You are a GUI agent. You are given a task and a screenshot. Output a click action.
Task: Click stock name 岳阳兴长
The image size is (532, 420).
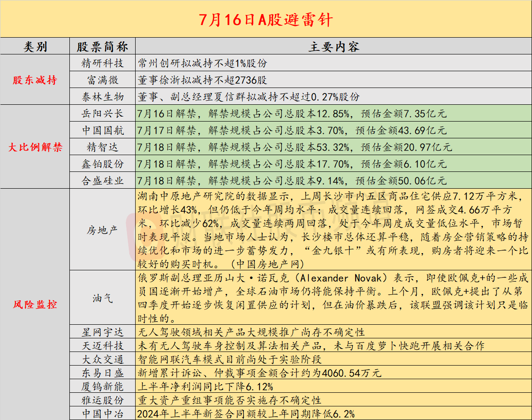tap(102, 113)
